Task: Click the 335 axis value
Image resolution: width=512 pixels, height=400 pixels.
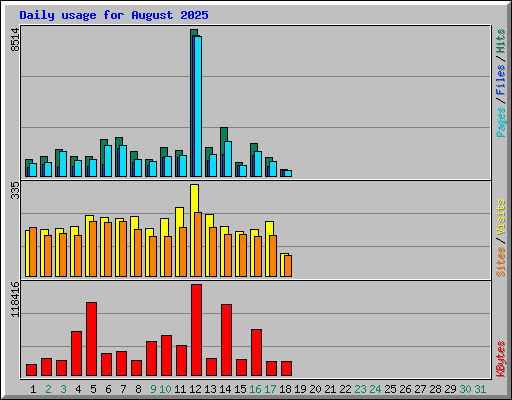Action: (15, 190)
